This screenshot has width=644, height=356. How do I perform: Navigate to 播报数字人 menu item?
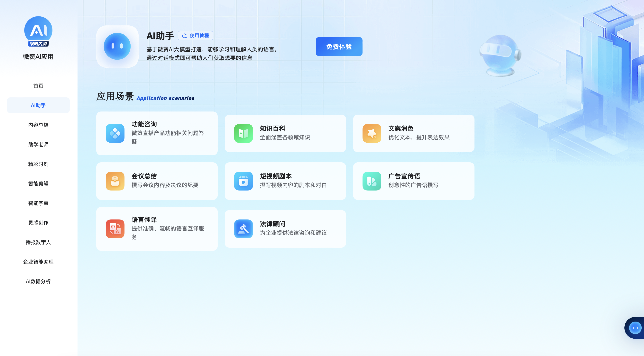pyautogui.click(x=38, y=242)
